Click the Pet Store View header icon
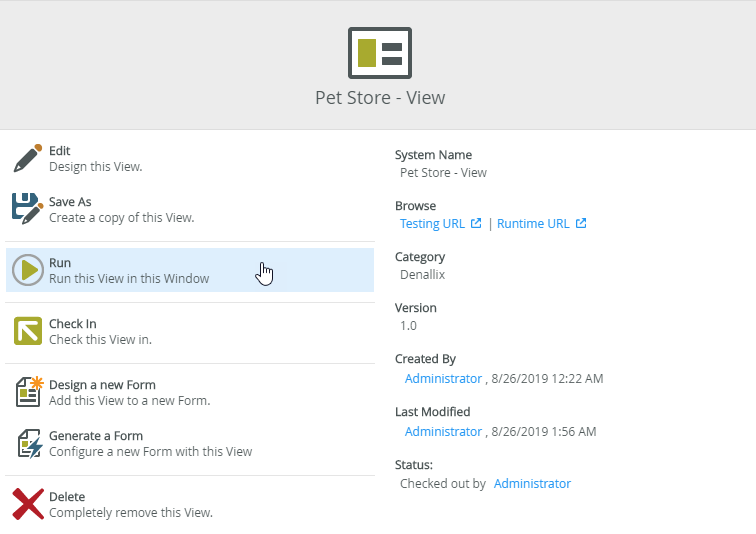756x534 pixels. tap(379, 53)
